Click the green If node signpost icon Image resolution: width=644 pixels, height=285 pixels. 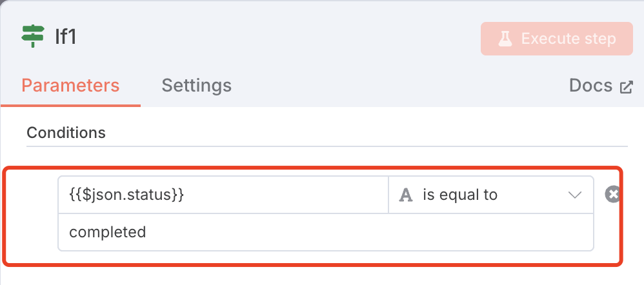33,37
